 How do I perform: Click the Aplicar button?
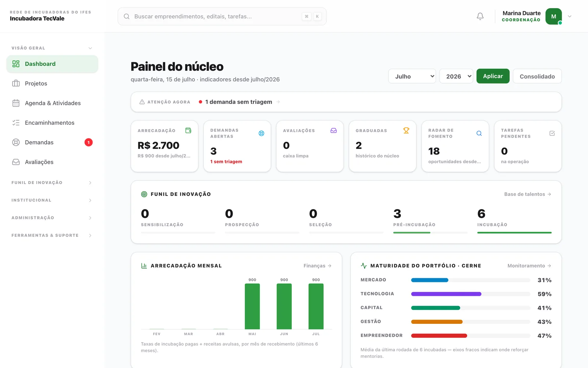[x=493, y=76]
